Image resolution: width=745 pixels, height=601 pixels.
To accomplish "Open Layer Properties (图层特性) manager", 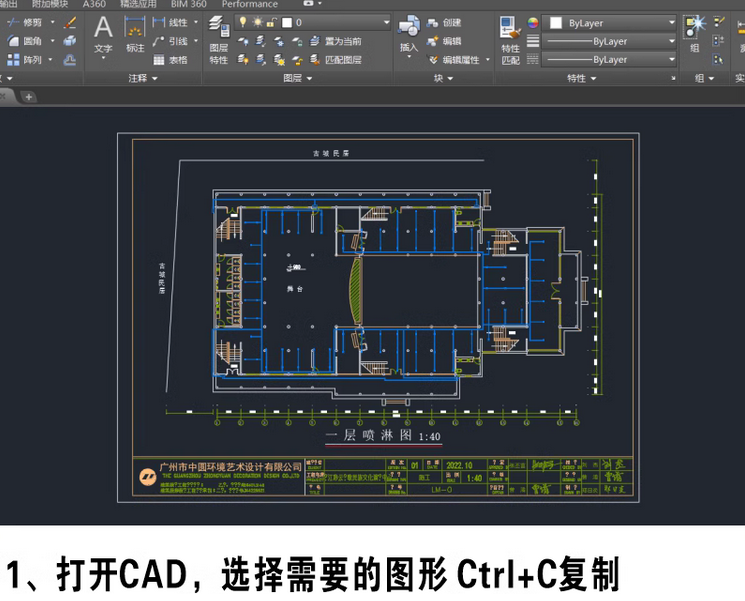I will [219, 40].
